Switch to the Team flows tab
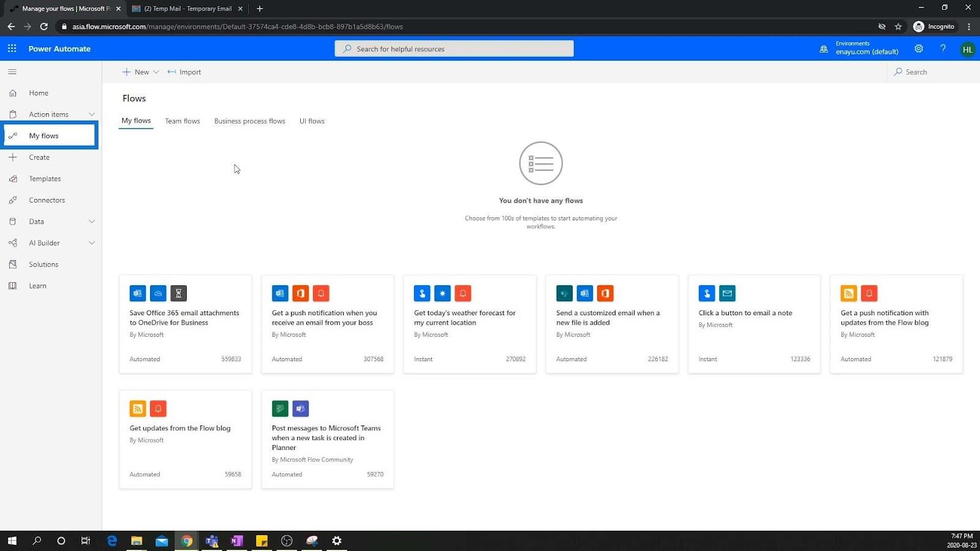 tap(183, 121)
